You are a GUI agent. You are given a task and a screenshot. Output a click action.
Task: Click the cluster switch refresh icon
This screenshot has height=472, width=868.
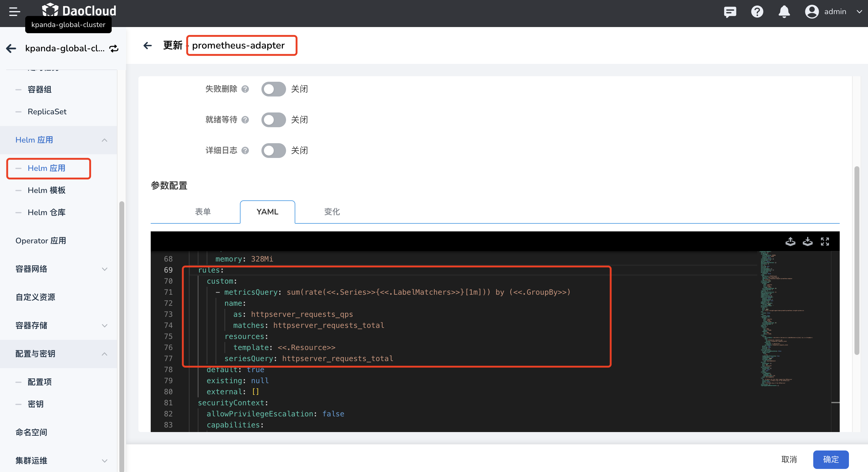tap(114, 49)
